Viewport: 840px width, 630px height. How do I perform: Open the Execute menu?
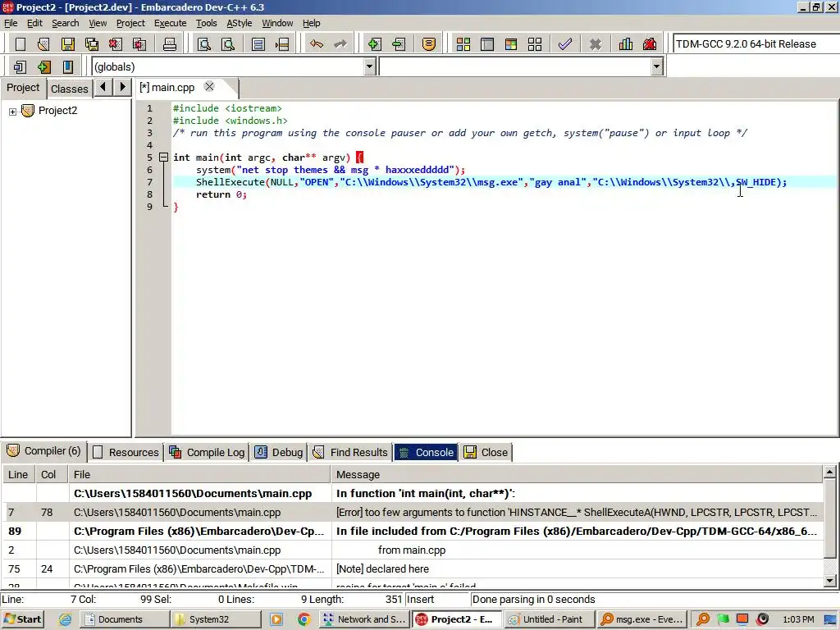[171, 23]
